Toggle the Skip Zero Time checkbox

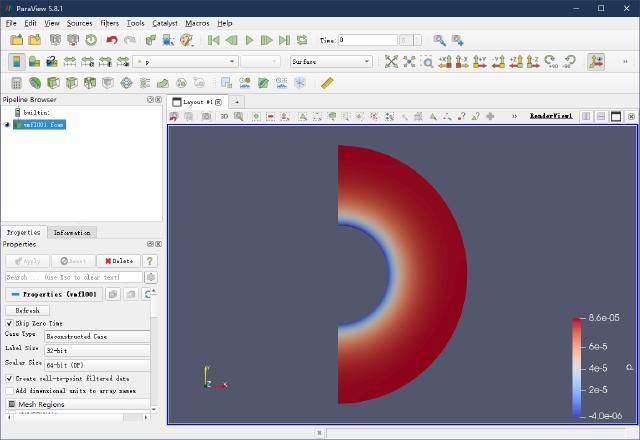[x=9, y=323]
